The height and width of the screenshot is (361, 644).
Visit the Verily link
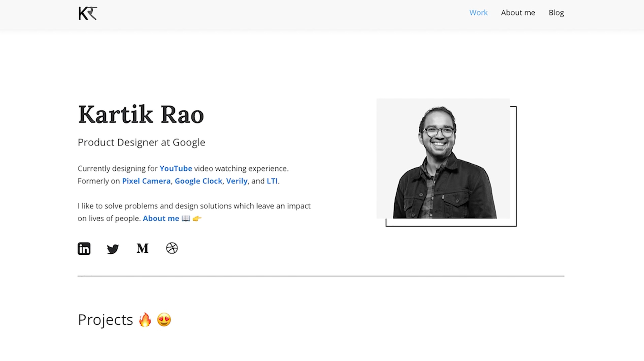pyautogui.click(x=237, y=181)
